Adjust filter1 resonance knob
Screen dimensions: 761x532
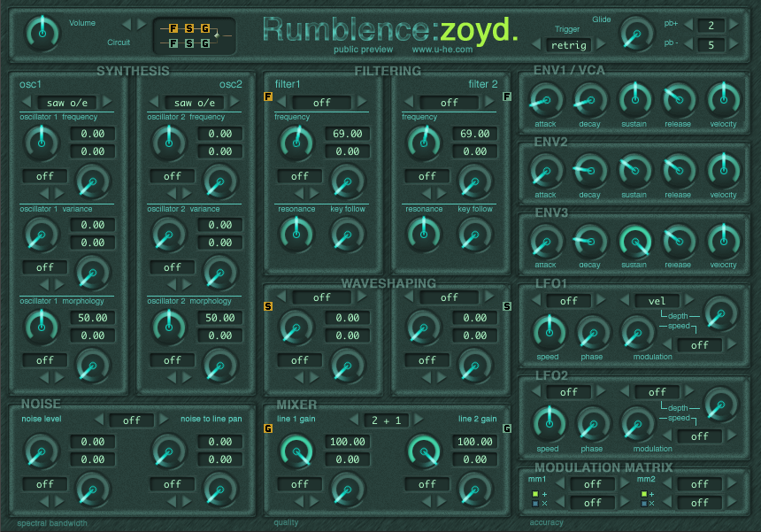pyautogui.click(x=296, y=235)
